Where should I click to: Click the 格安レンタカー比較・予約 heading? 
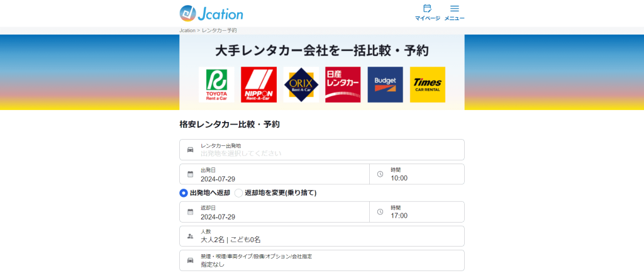tap(230, 125)
